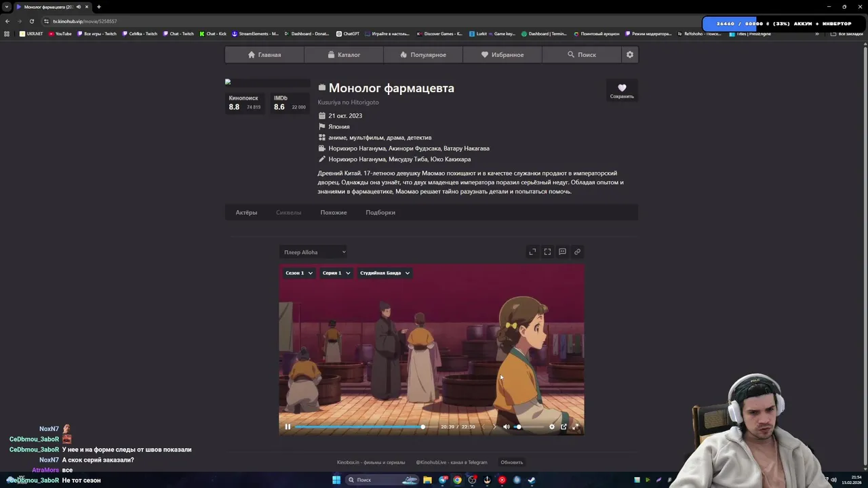Open Kinobox.in footer link
This screenshot has height=488, width=868.
tap(371, 462)
